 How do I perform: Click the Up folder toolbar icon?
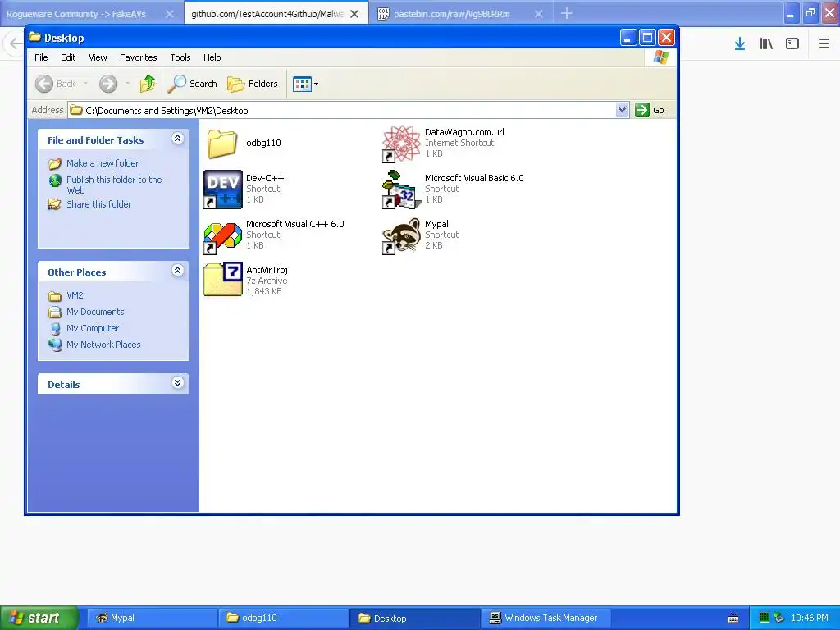[x=148, y=84]
